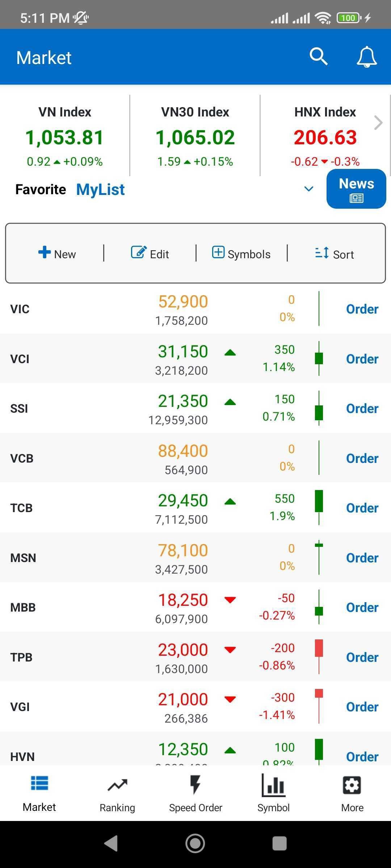This screenshot has height=868, width=391.
Task: Tap the search magnifier icon
Action: pyautogui.click(x=318, y=57)
